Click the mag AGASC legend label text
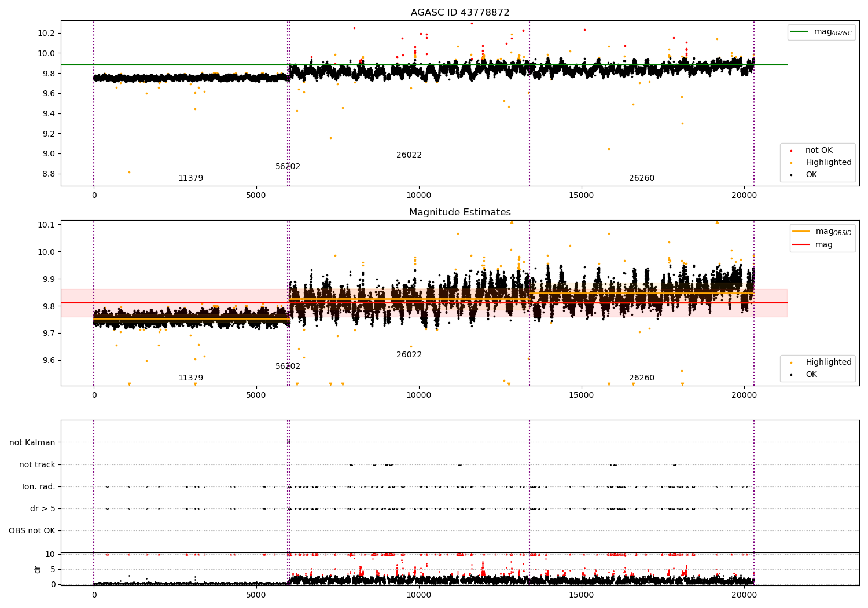Screen dimensions: 868x608 pyautogui.click(x=833, y=32)
